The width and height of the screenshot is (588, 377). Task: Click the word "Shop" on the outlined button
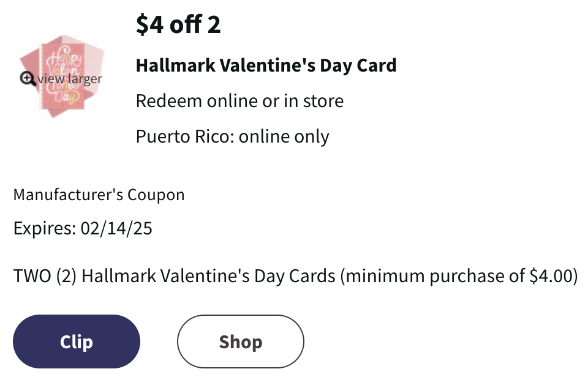[x=240, y=342]
